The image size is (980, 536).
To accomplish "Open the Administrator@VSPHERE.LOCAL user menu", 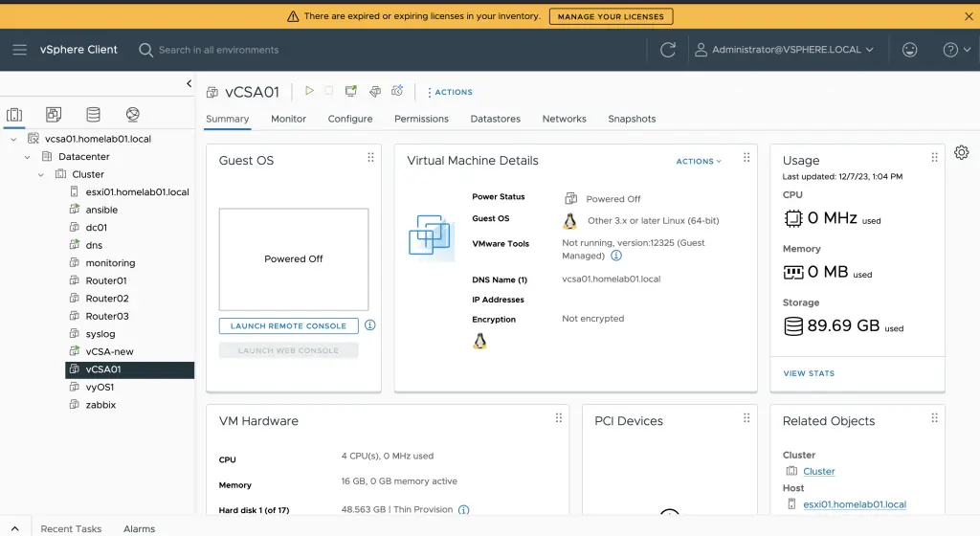I will click(x=785, y=50).
